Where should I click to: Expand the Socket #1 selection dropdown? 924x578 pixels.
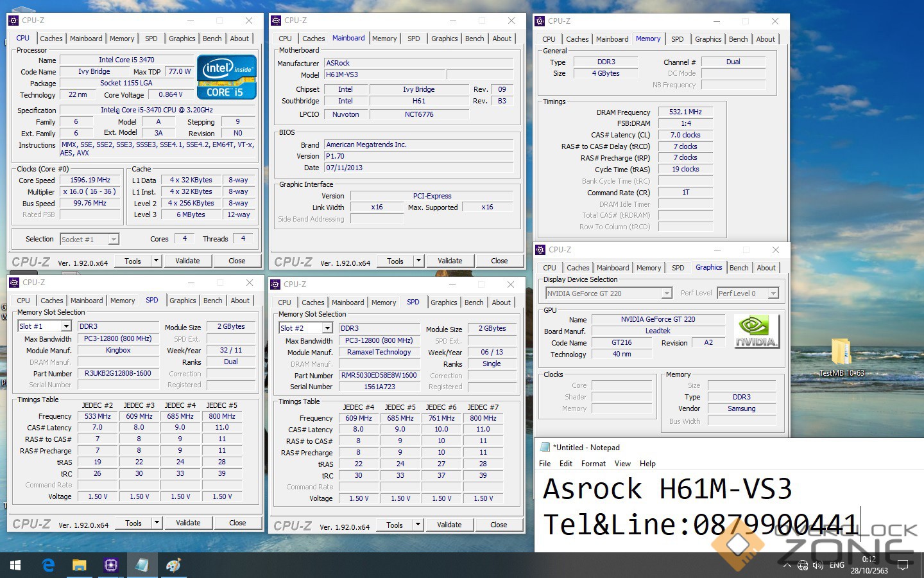[x=114, y=240]
